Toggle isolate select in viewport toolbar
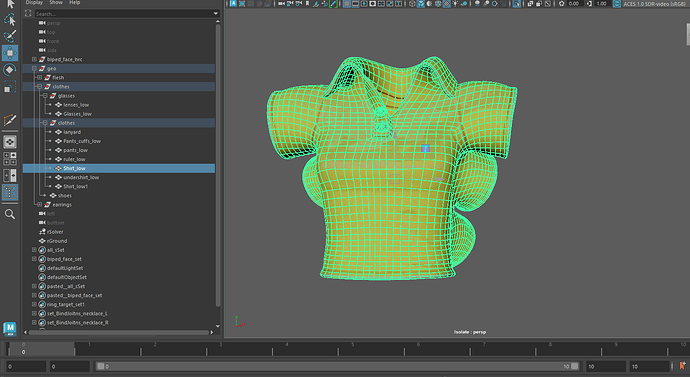This screenshot has width=690, height=377. [x=517, y=4]
